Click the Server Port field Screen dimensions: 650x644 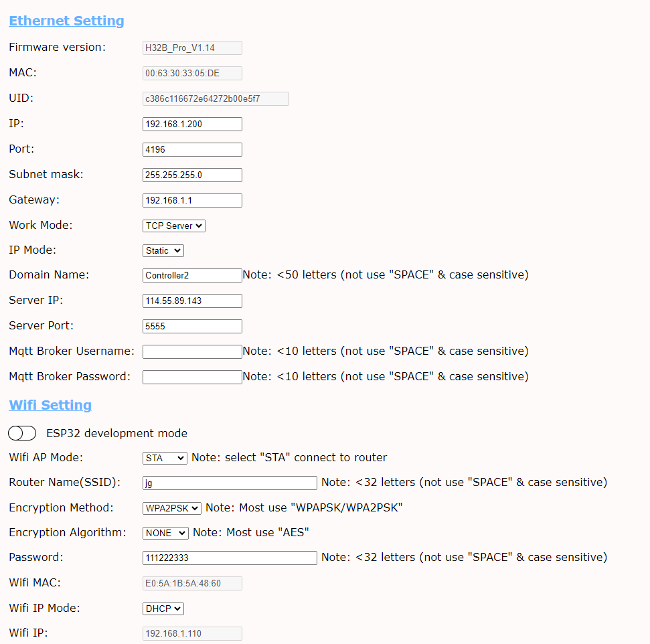[192, 327]
